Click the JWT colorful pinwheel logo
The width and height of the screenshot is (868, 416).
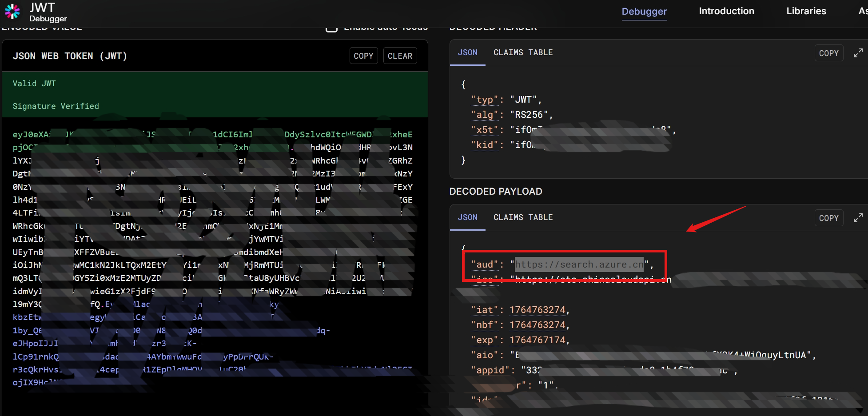click(x=12, y=12)
